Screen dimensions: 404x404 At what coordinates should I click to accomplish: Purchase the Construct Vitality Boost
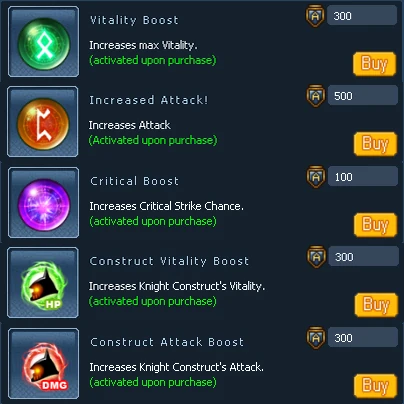376,305
